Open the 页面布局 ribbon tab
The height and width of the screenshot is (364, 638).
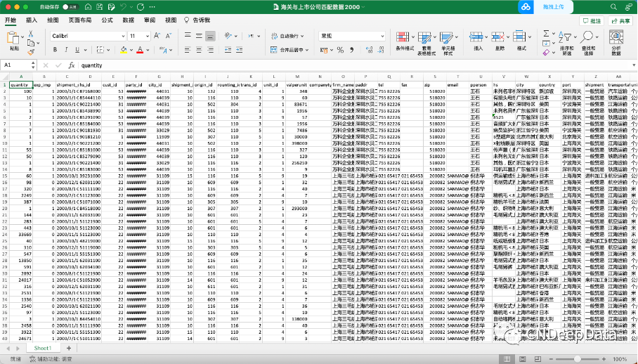click(80, 20)
